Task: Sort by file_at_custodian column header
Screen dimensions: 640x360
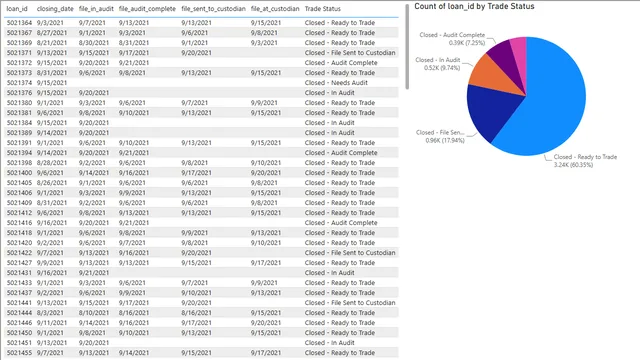Action: pyautogui.click(x=275, y=9)
